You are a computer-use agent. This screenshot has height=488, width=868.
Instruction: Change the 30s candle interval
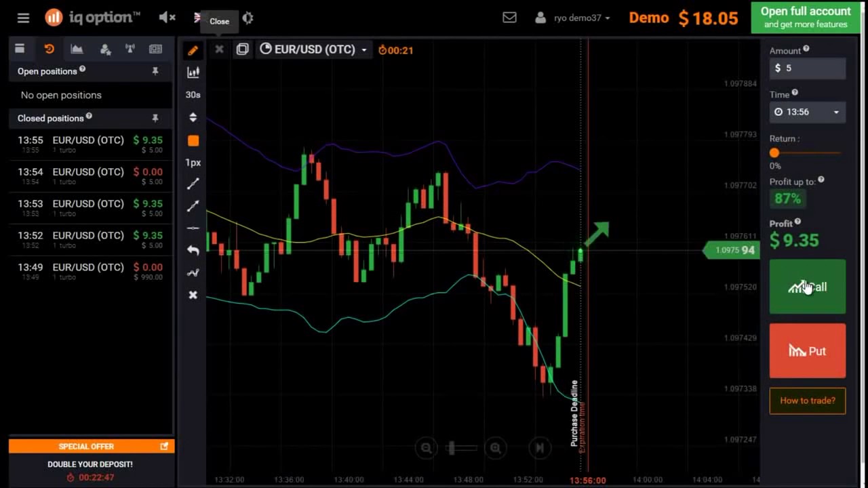(x=193, y=95)
